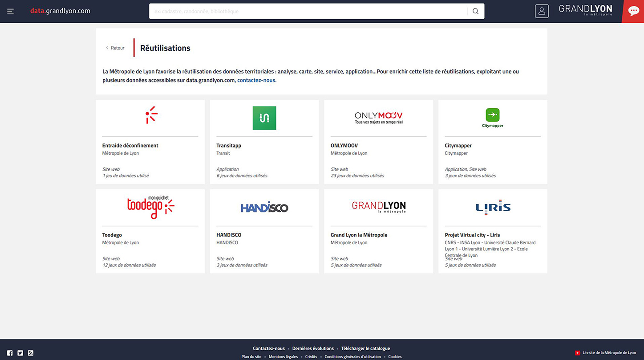Click 'Transit' publisher text under Transitapp
Image resolution: width=644 pixels, height=360 pixels.
tap(223, 153)
